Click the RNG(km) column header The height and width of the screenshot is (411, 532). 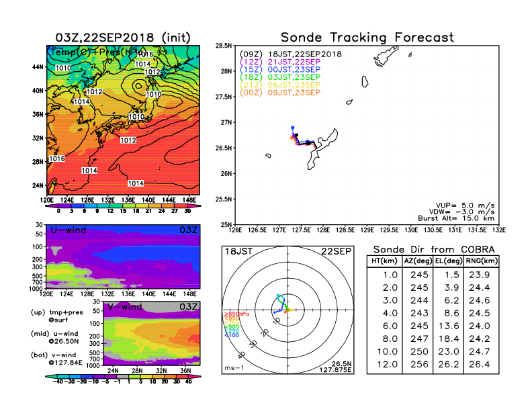coord(482,261)
